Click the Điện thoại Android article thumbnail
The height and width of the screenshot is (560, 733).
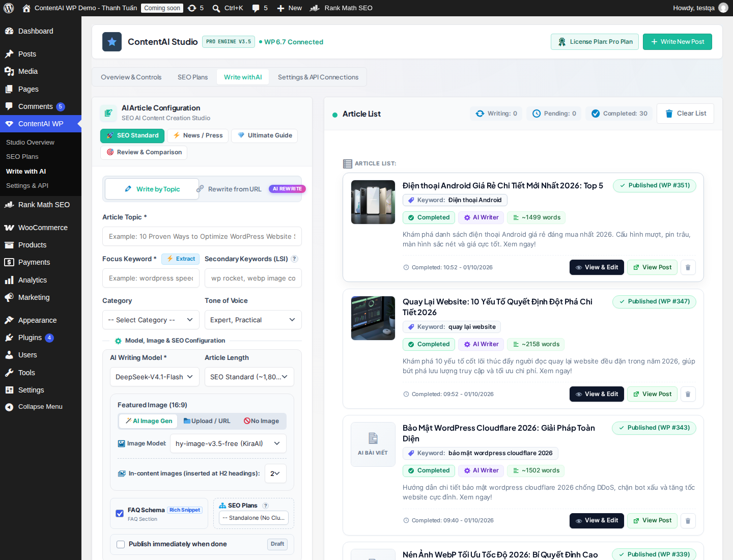(x=373, y=202)
